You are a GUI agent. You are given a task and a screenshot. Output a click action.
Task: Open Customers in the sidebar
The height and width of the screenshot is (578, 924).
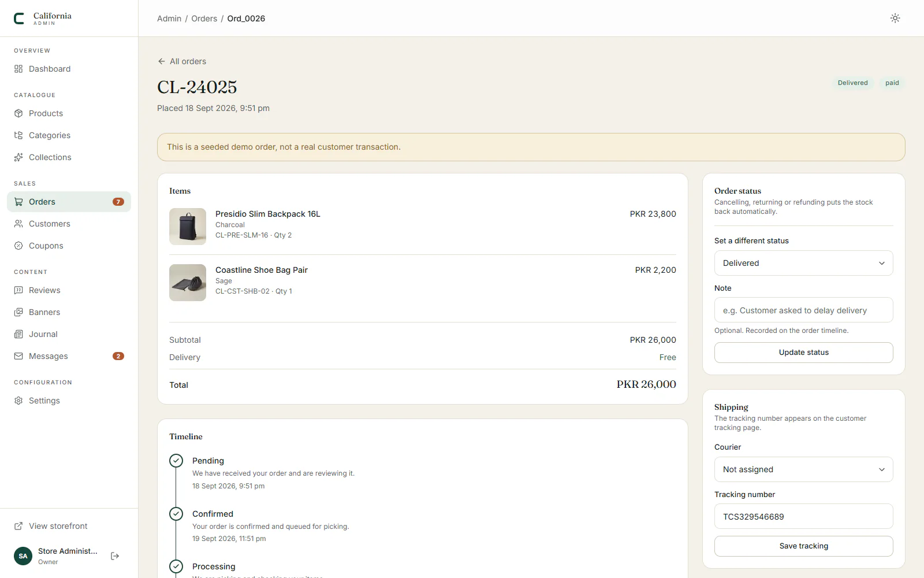[x=69, y=224]
